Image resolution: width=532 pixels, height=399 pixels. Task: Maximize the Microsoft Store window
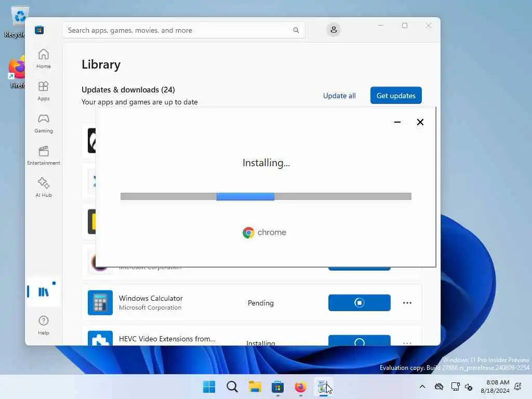click(x=404, y=25)
